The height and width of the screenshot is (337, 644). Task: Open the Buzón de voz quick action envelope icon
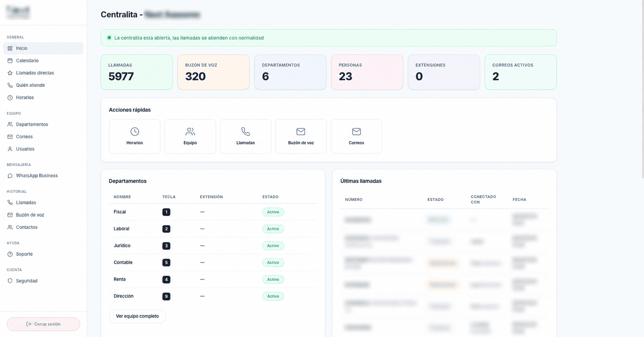tap(301, 131)
